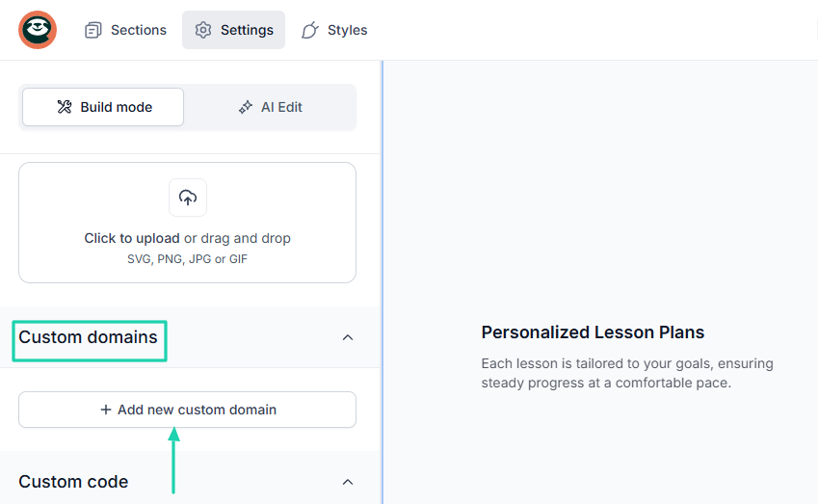Click the sloth logo icon
This screenshot has height=504, width=818.
point(38,30)
